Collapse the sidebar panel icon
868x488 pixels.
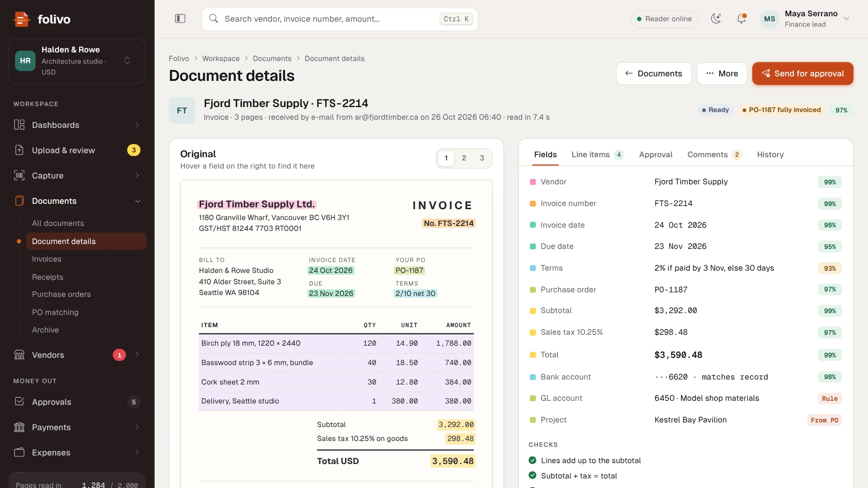[x=180, y=19]
